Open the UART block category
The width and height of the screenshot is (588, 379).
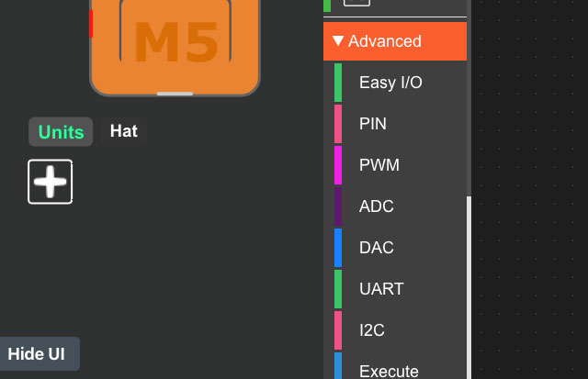click(x=381, y=289)
